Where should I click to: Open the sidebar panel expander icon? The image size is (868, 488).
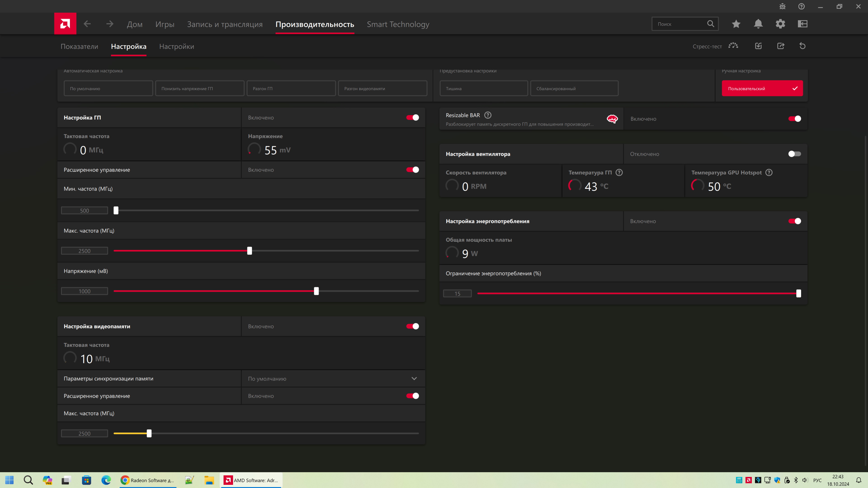803,24
